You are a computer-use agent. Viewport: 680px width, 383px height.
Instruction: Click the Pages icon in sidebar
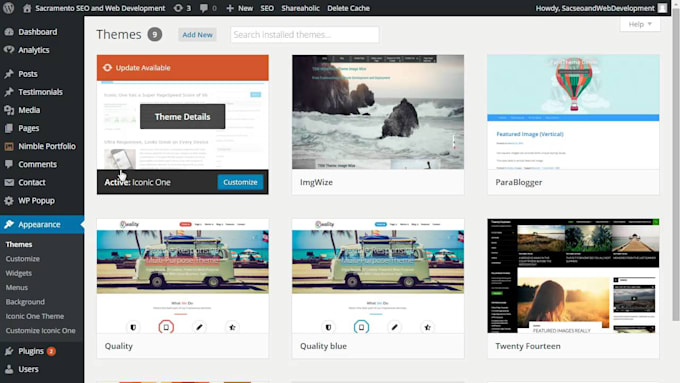pos(9,128)
